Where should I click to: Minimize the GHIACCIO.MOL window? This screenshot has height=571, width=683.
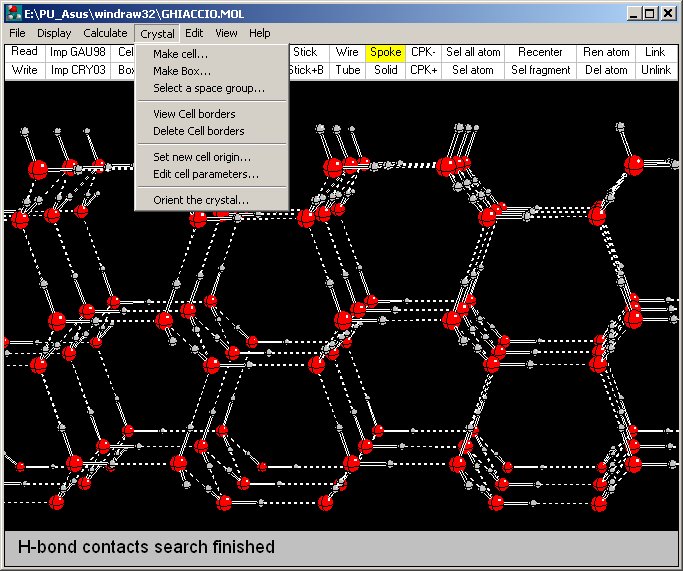[634, 14]
